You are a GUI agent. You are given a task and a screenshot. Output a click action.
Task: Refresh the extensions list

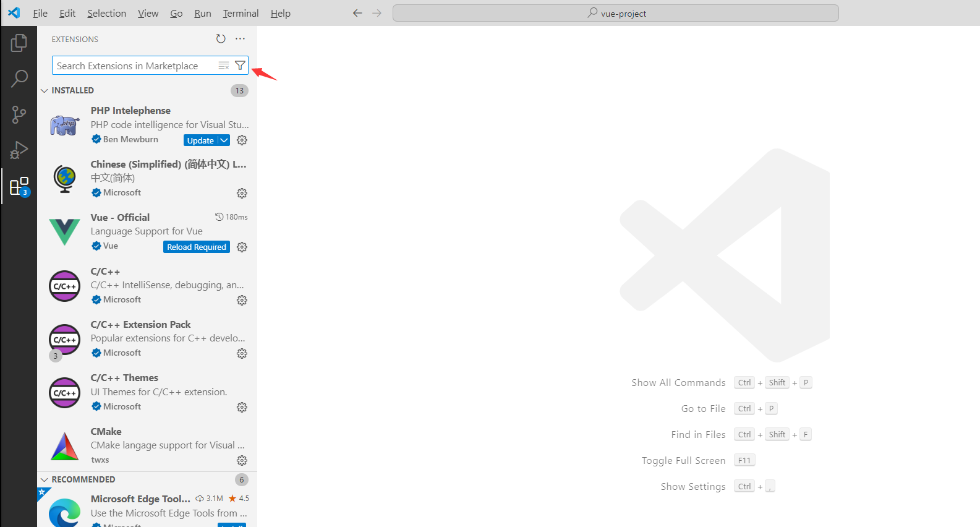point(221,39)
